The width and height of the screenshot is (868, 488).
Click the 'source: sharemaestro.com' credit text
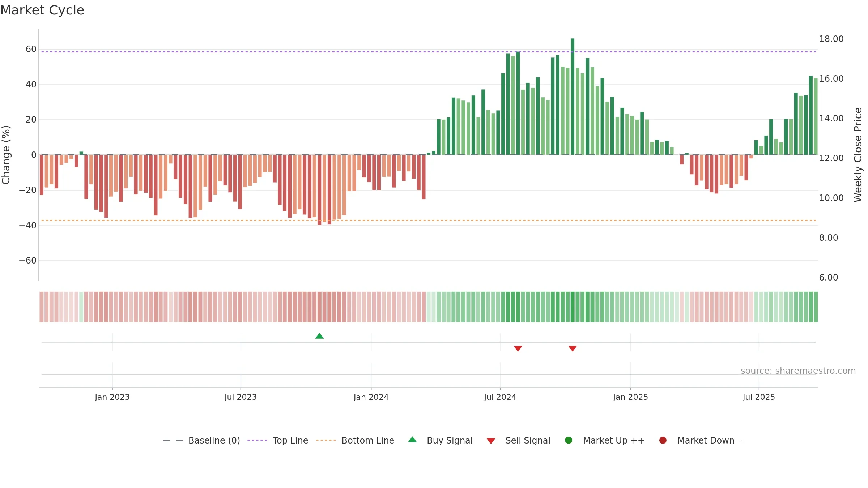[x=798, y=371]
